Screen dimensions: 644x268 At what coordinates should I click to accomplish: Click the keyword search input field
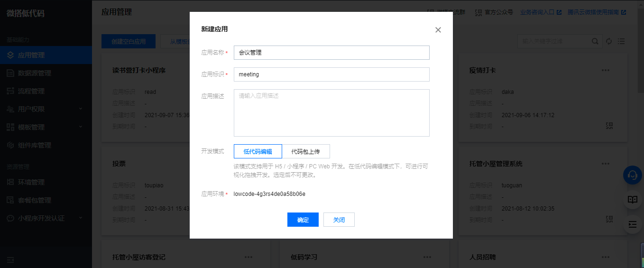(x=554, y=41)
